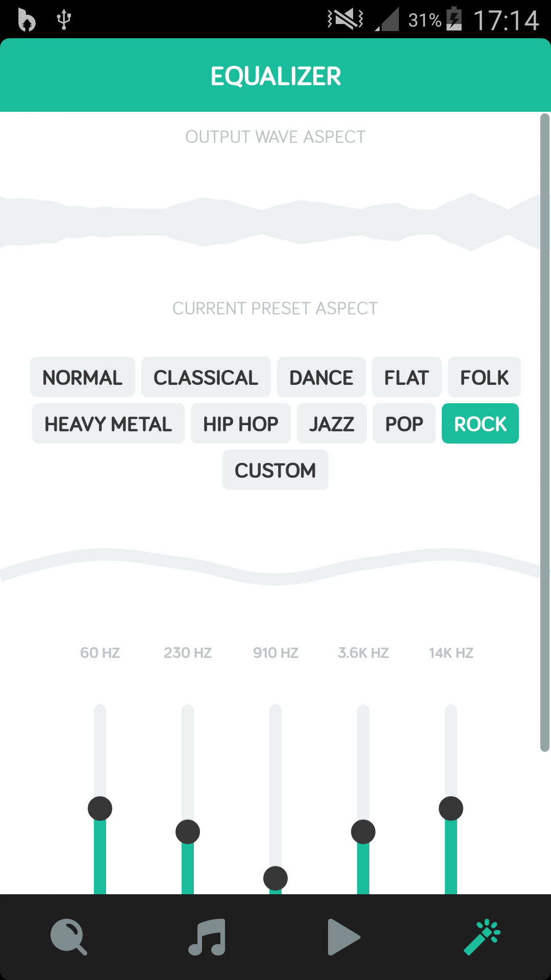Tap the USB status bar icon
Image resolution: width=551 pixels, height=980 pixels.
[64, 20]
